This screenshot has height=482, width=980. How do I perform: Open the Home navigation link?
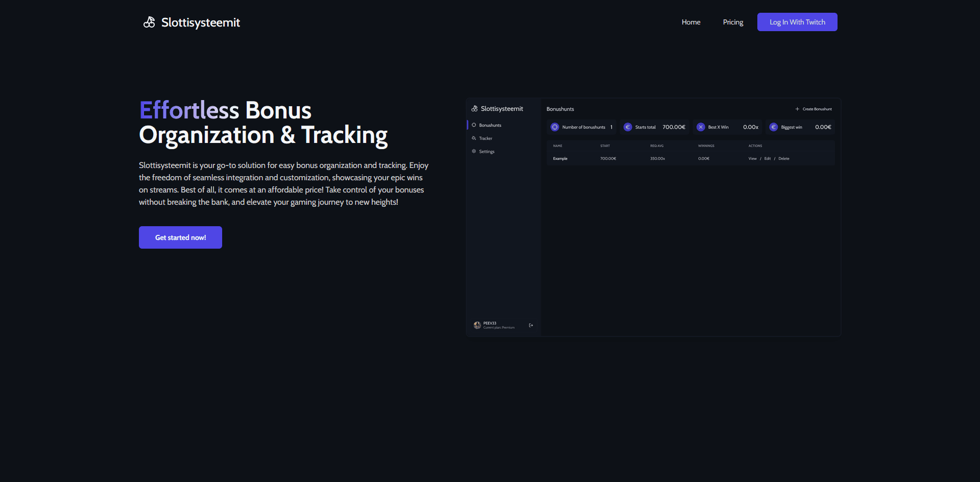[x=691, y=22]
